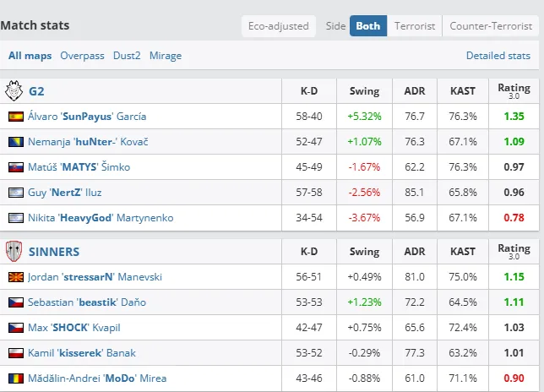The height and width of the screenshot is (392, 544).
Task: Open the SINNERS team page link
Action: point(54,252)
